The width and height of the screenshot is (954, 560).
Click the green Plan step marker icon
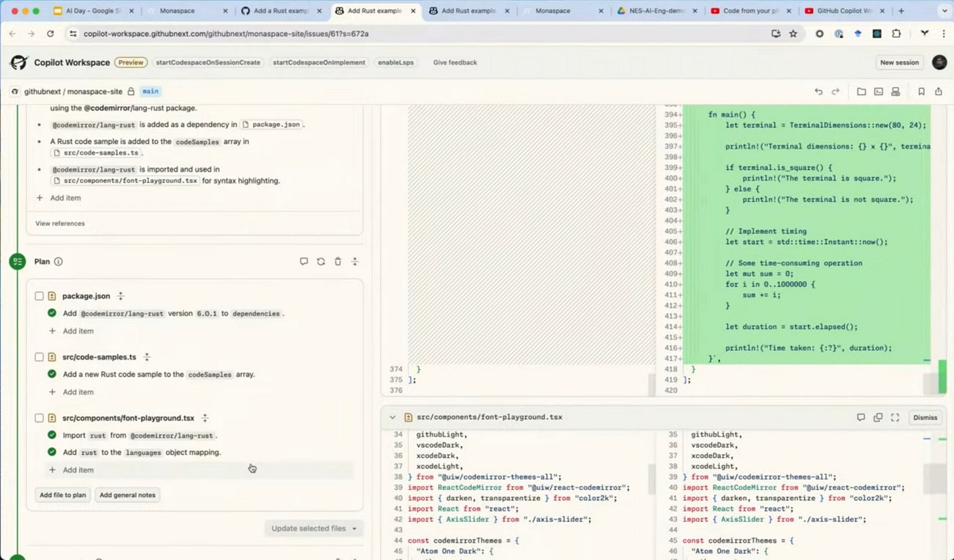tap(18, 261)
